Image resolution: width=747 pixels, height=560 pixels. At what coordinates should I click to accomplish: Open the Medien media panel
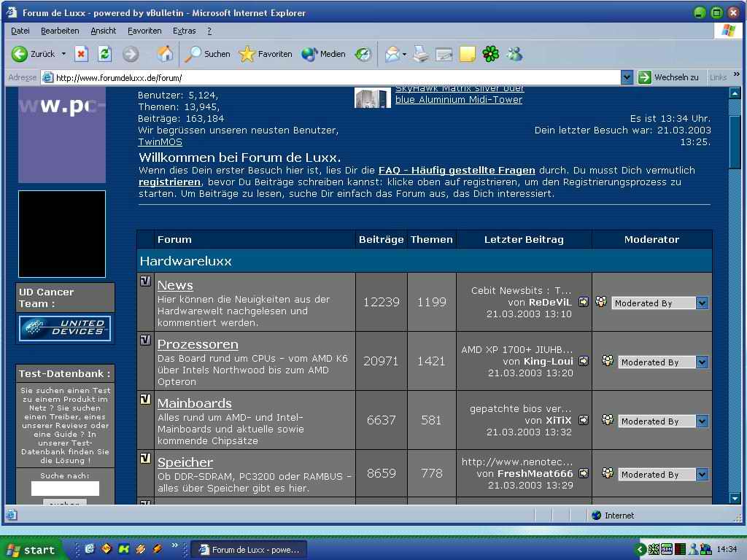pos(323,54)
